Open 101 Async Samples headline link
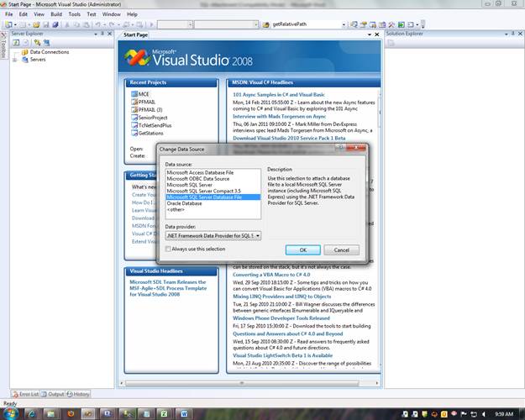The height and width of the screenshot is (420, 525). (279, 95)
